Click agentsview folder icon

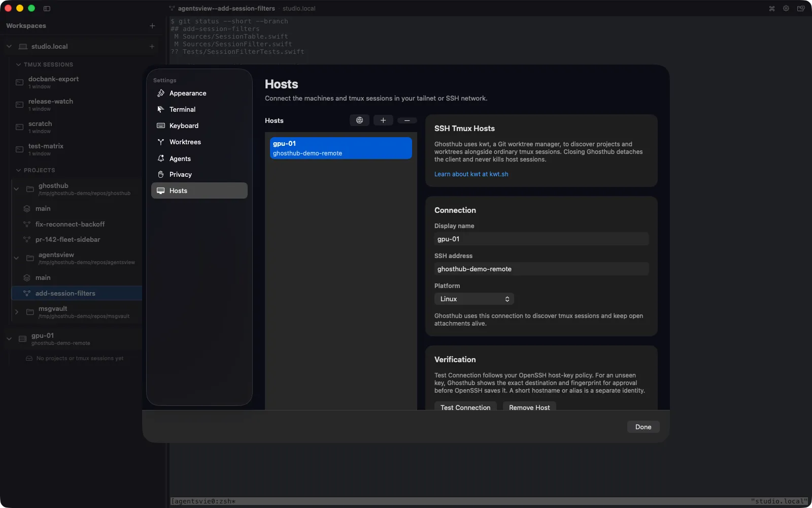(x=30, y=258)
